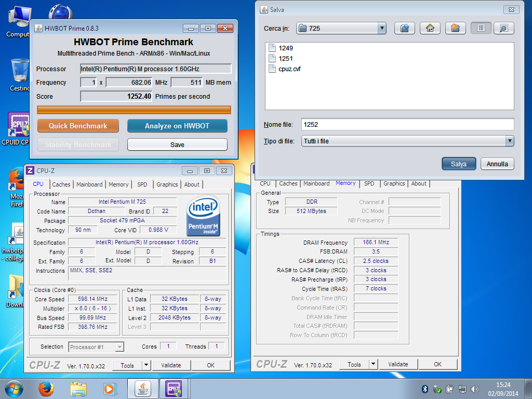Click Validate in left CPU-Z window
Screen dimensions: 532x399
pyautogui.click(x=171, y=365)
